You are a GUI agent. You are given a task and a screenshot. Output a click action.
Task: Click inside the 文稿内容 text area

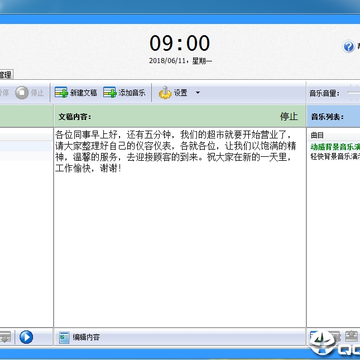(x=180, y=227)
